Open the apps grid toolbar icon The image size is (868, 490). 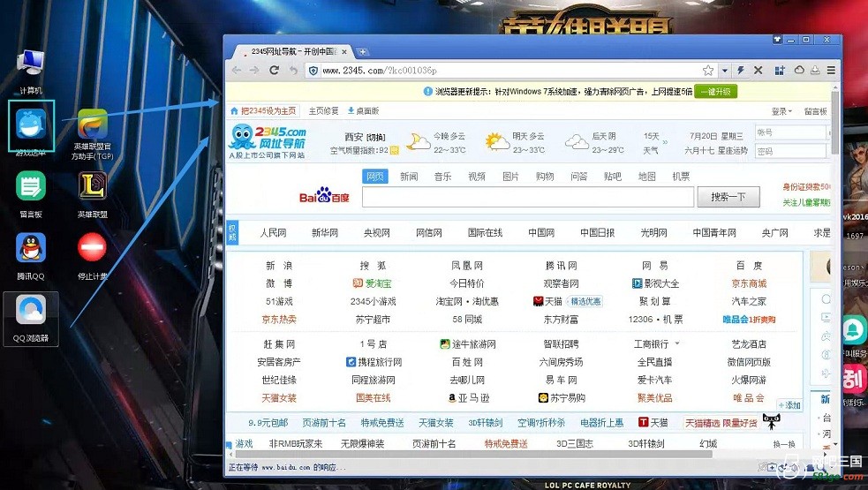(x=780, y=71)
